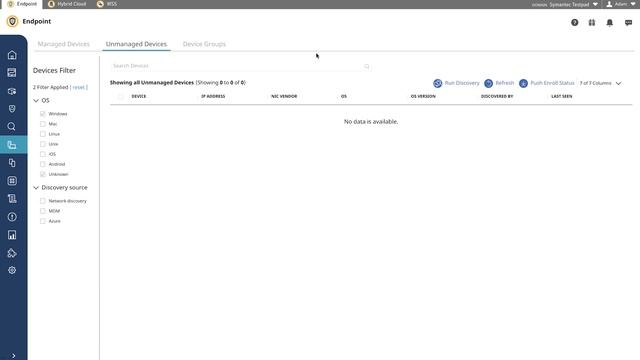
Task: Collapse the OS filter section
Action: (x=36, y=100)
